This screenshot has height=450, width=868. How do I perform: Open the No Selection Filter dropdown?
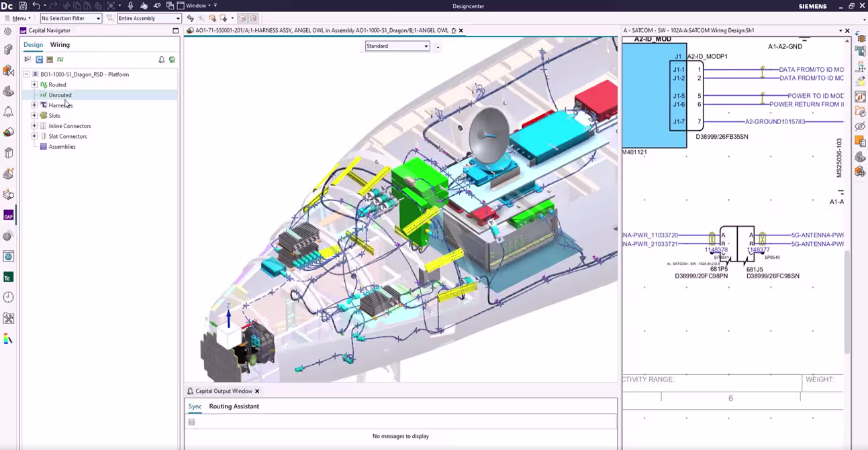click(x=70, y=18)
